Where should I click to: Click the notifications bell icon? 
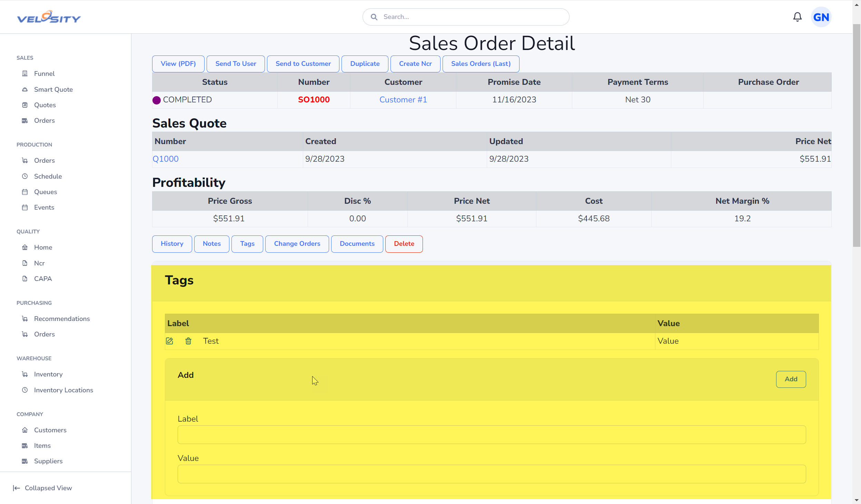[x=797, y=17]
